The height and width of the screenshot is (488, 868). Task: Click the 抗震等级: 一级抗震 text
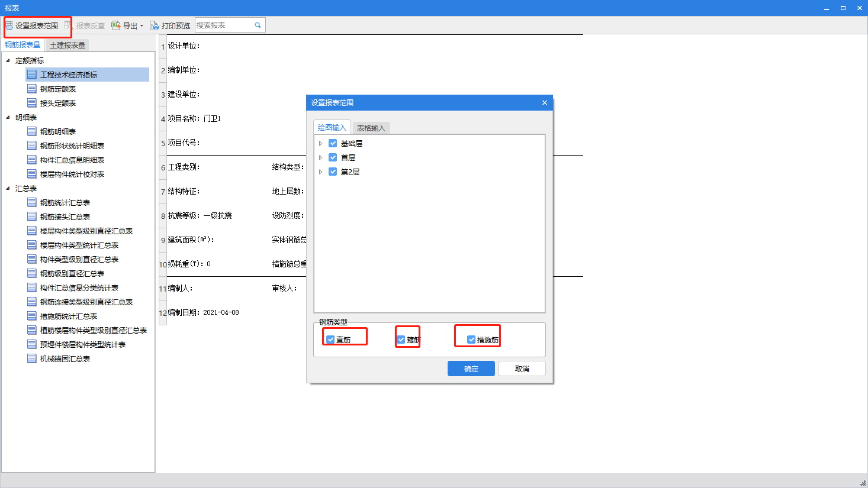point(200,215)
